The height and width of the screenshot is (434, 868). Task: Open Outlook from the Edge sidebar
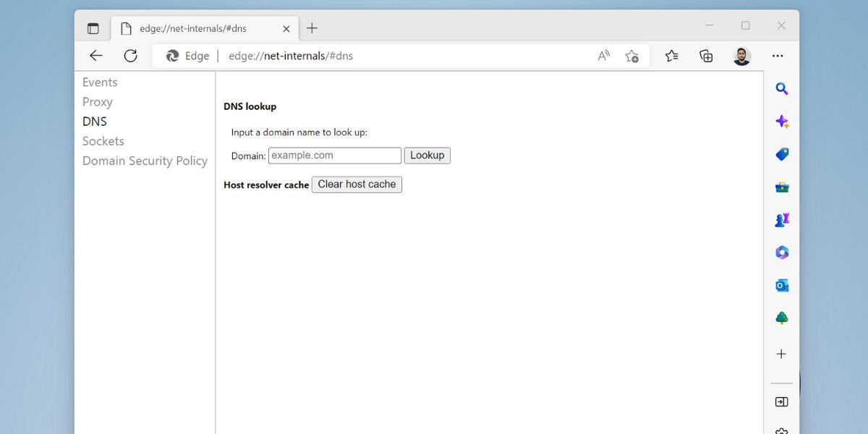tap(781, 284)
